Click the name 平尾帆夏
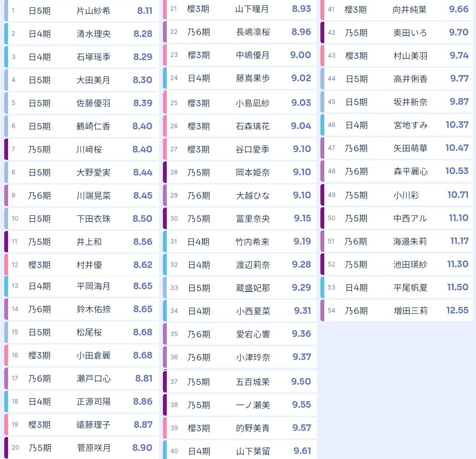 (x=410, y=288)
